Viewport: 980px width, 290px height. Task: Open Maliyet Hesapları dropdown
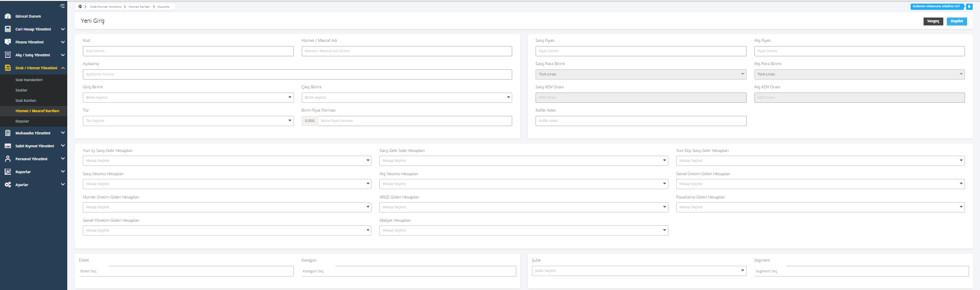pos(524,230)
